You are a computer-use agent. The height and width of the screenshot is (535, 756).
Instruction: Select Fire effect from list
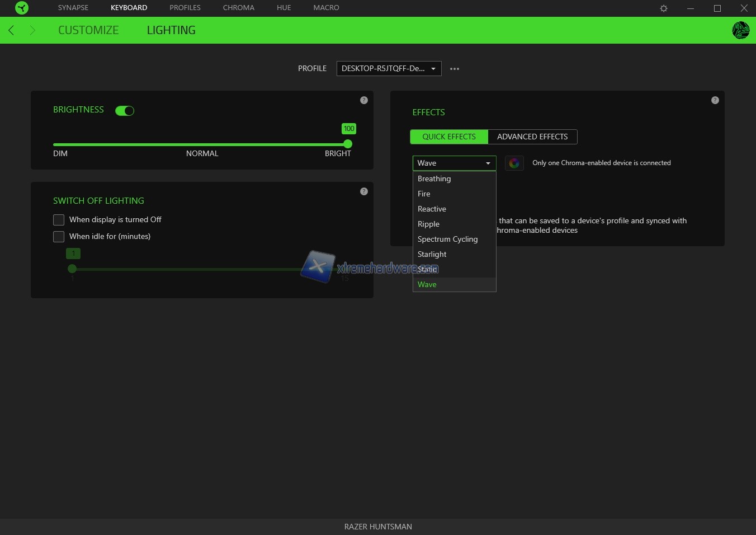coord(455,194)
